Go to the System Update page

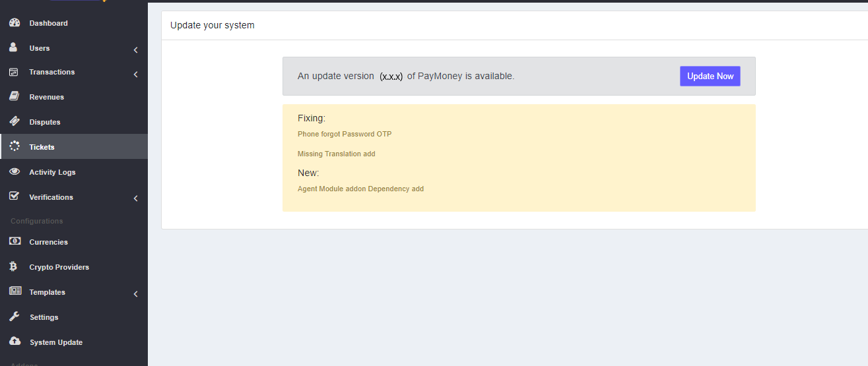[x=56, y=342]
